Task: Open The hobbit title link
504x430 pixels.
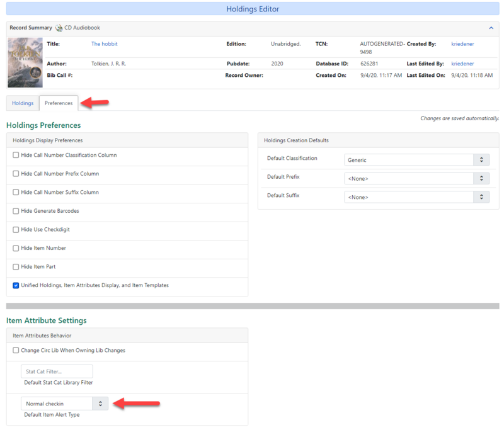Action: click(104, 44)
